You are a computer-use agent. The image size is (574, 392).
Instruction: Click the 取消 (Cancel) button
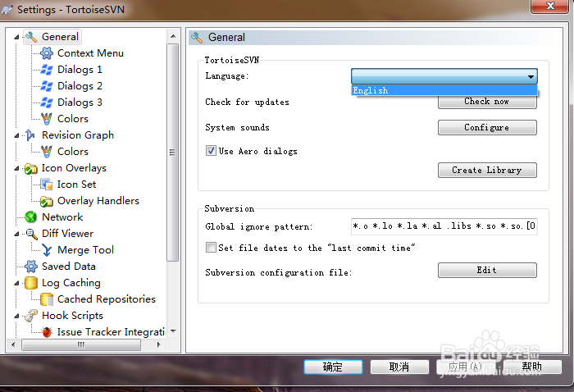(399, 367)
